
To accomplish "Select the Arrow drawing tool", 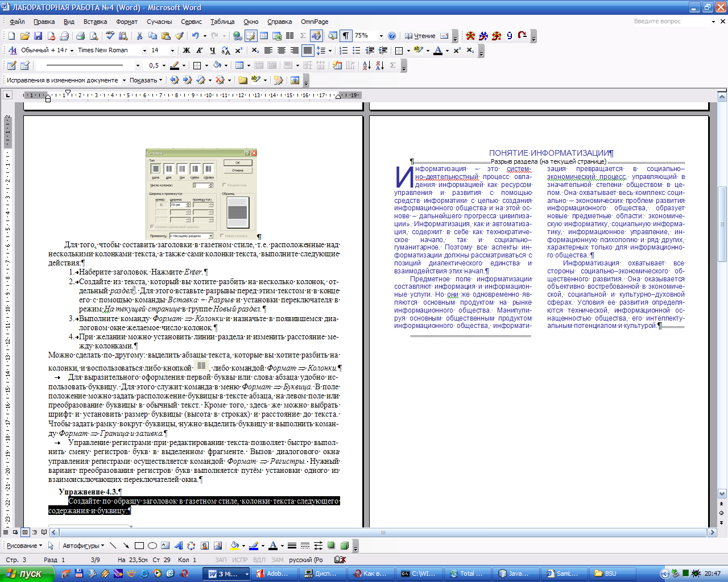I will point(126,546).
